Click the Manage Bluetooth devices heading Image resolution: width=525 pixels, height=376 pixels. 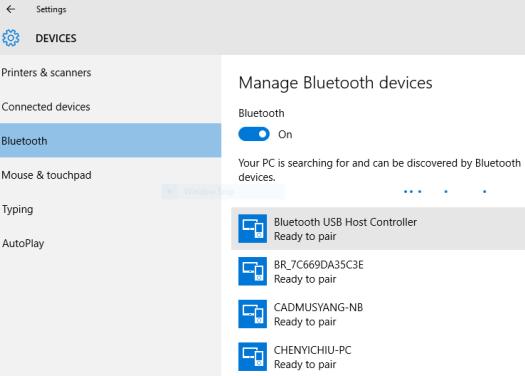(335, 83)
